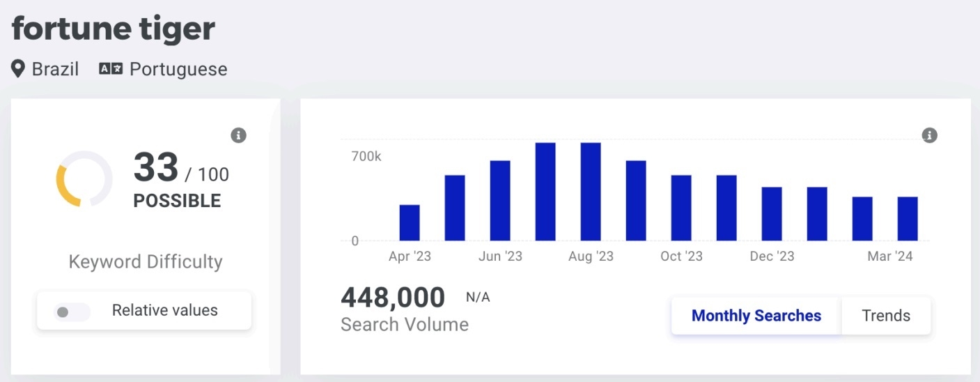Click the location pin icon beside Brazil

pyautogui.click(x=18, y=69)
